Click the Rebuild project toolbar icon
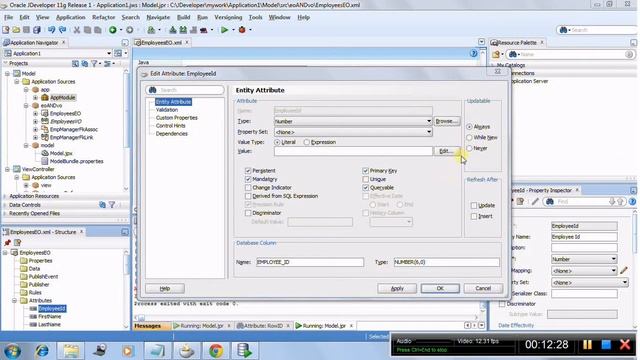Screen dimensions: 640x360 click(183, 30)
